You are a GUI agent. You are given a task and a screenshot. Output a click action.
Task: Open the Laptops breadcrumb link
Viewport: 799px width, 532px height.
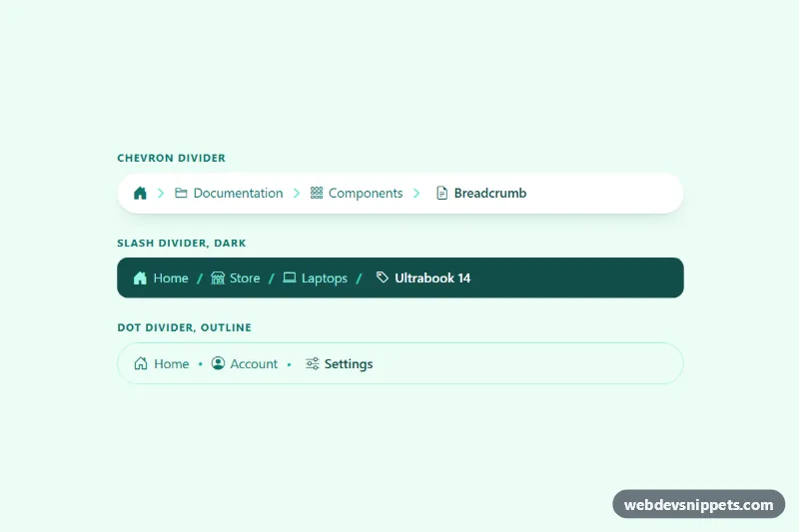(324, 278)
